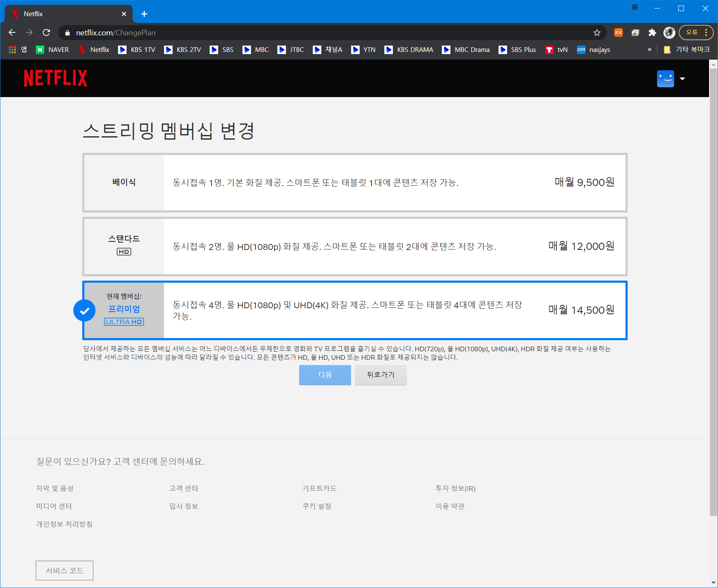Open the nasjays bookmark

(594, 49)
